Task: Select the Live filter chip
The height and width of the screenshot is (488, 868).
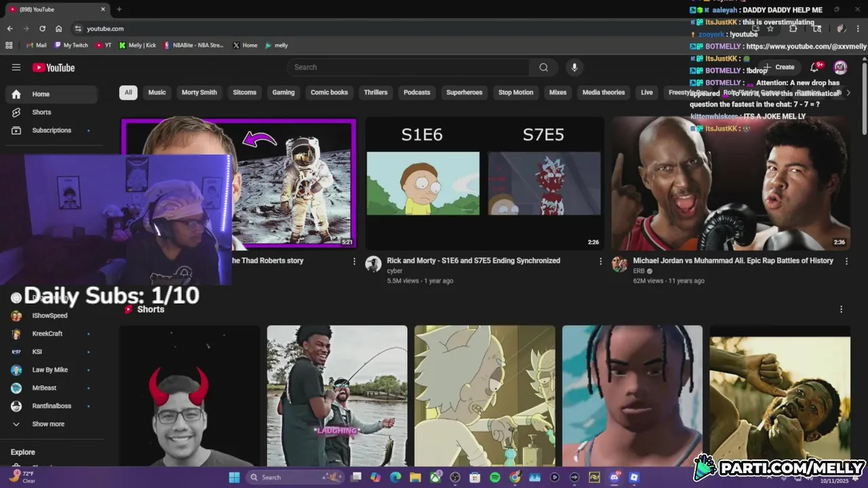Action: click(647, 92)
